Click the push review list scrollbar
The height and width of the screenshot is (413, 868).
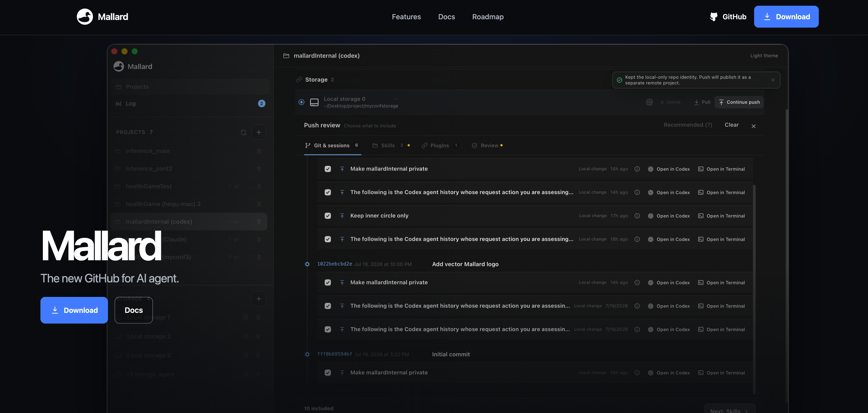754,289
